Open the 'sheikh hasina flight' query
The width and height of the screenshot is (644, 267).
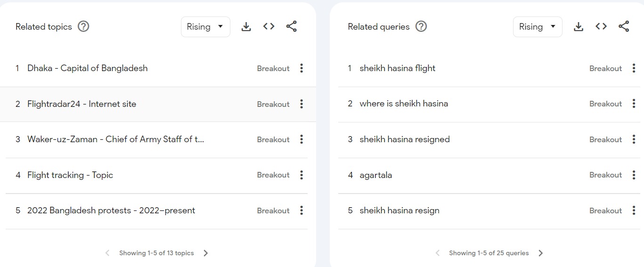pos(397,68)
